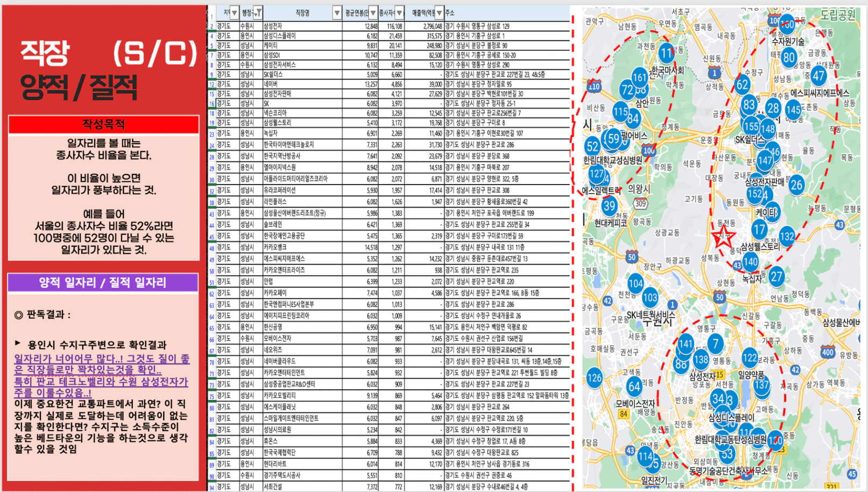The height and width of the screenshot is (492, 868).
Task: Click the 일양약품 label on the map
Action: point(751,375)
